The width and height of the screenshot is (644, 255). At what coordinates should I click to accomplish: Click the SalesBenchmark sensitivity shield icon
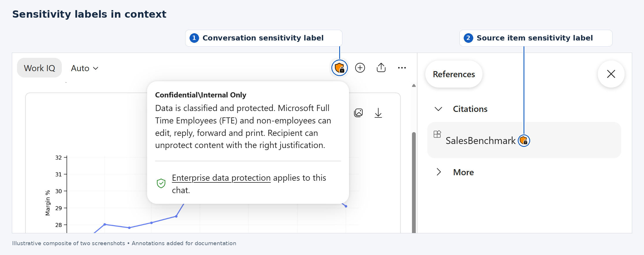(524, 141)
